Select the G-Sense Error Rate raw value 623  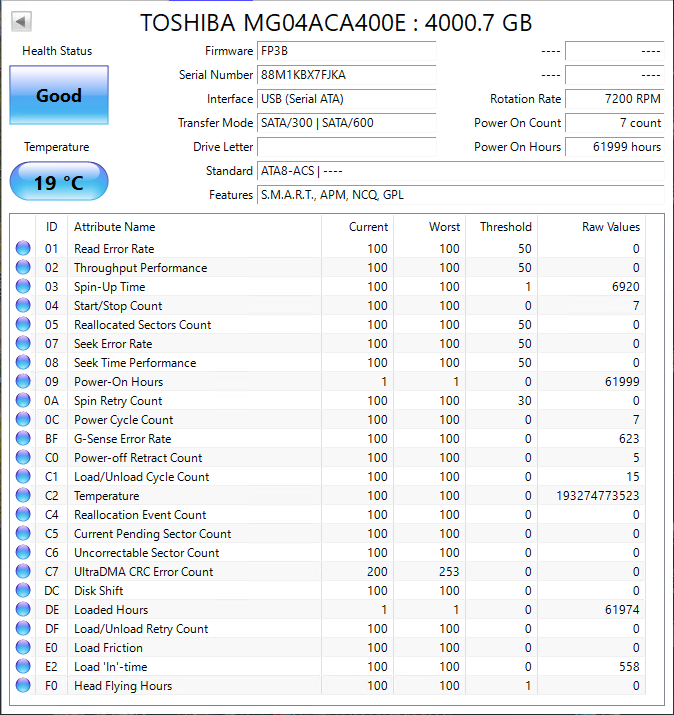click(x=629, y=438)
